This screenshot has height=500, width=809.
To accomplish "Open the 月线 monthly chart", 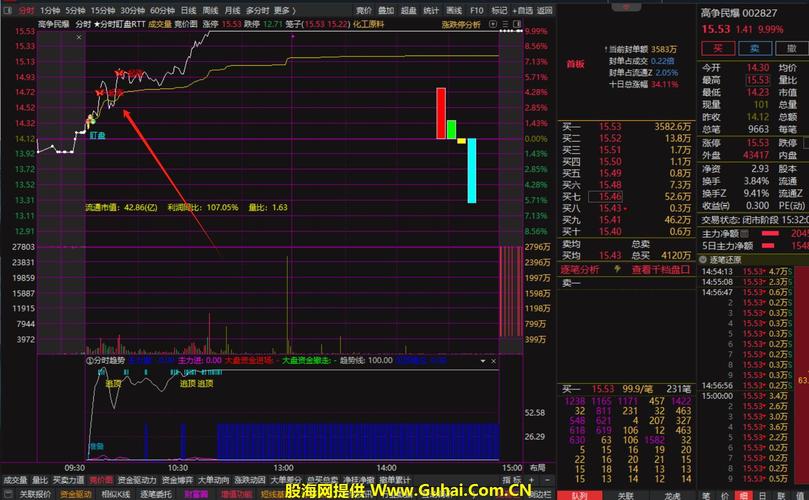I will [232, 10].
